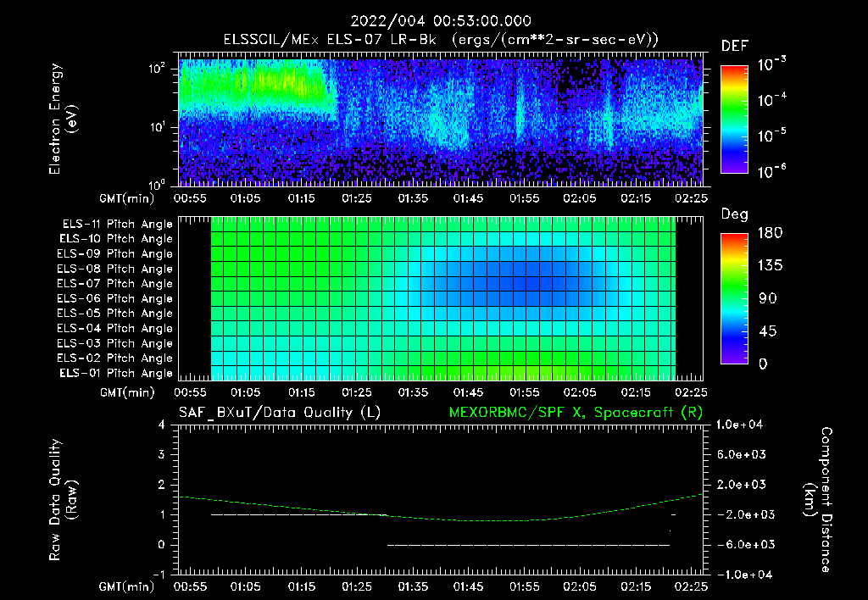The image size is (868, 600).
Task: Select the ELS-04 Pitch Angle row label
Action: pos(115,328)
